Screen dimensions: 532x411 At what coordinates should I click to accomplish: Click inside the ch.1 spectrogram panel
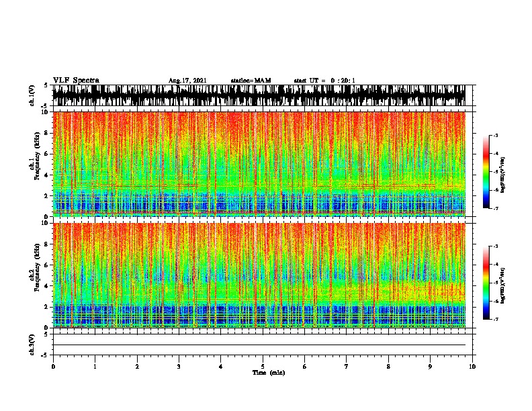click(259, 164)
